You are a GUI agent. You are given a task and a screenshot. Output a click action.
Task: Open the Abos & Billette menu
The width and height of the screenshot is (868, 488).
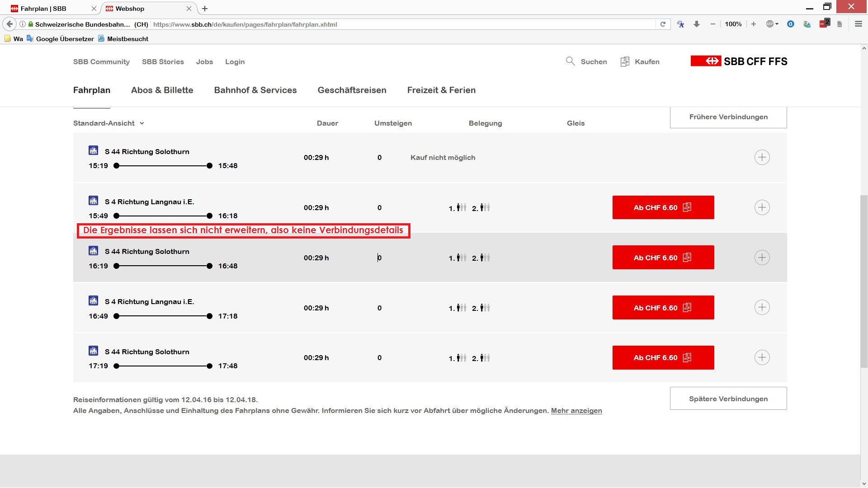pyautogui.click(x=162, y=90)
